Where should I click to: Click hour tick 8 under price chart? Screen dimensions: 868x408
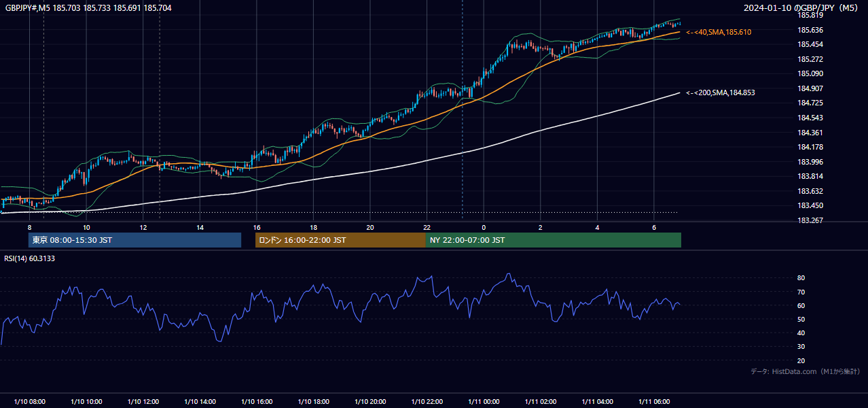tap(29, 227)
